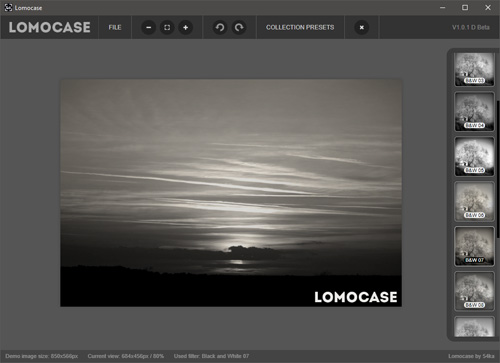500x363 pixels.
Task: Click the Lomocase app icon in title bar
Action: pos(8,7)
